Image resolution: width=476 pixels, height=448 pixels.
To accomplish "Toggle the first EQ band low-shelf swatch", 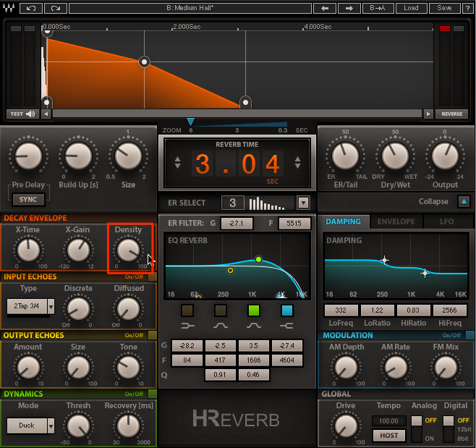I will click(x=187, y=310).
